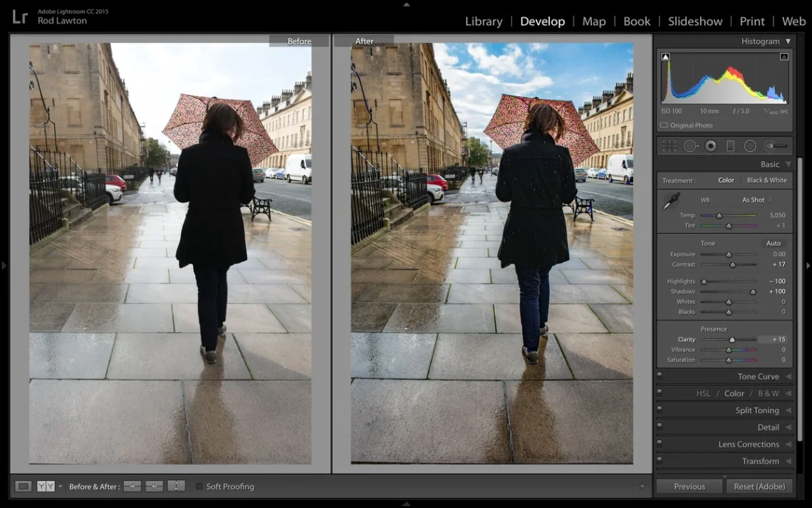Select the Red Eye Correction tool

pos(711,147)
